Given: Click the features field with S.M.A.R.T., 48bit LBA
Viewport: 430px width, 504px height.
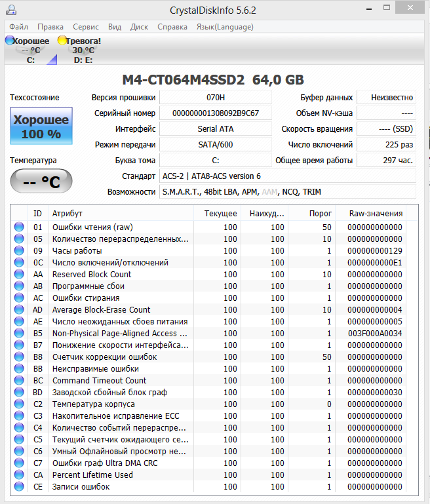Looking at the screenshot, I should (288, 192).
